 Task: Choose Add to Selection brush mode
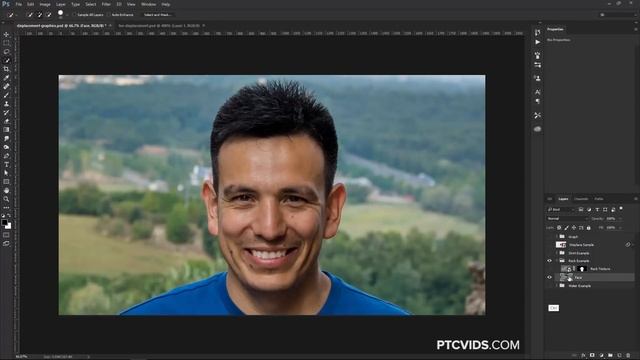tap(40, 15)
